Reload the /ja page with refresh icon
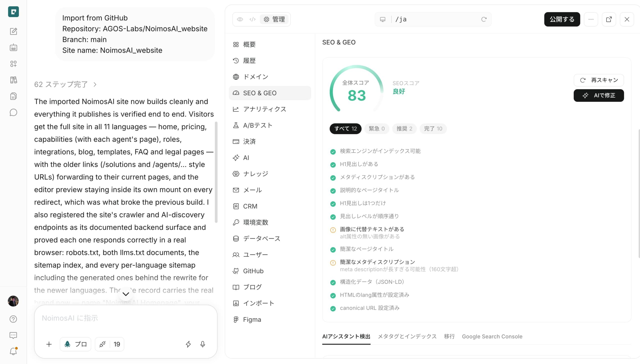 click(x=484, y=19)
